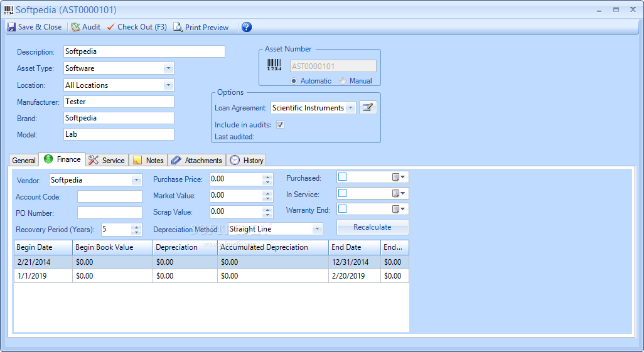Click the 12/31/2014 end date cell

(355, 262)
